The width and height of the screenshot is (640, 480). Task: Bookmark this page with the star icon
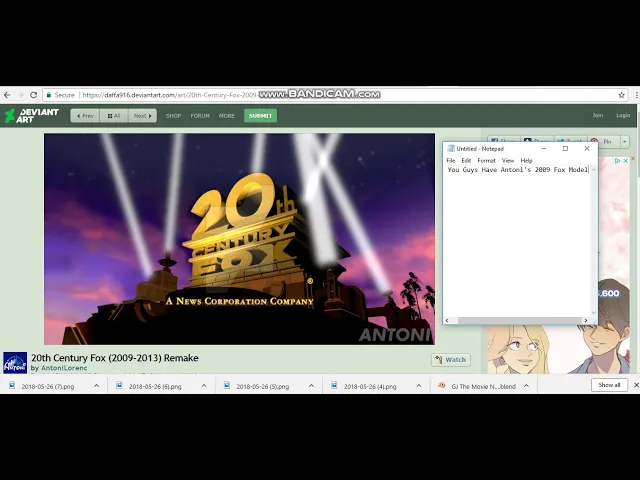pos(621,95)
